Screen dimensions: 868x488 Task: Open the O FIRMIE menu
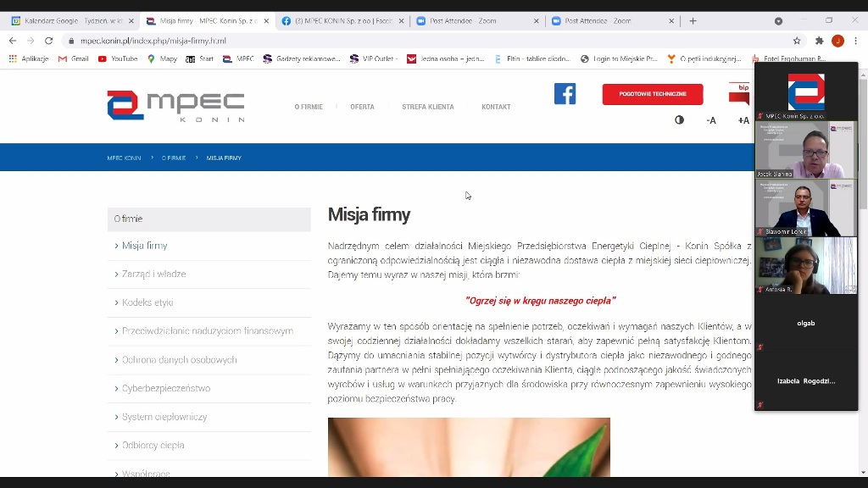(309, 107)
